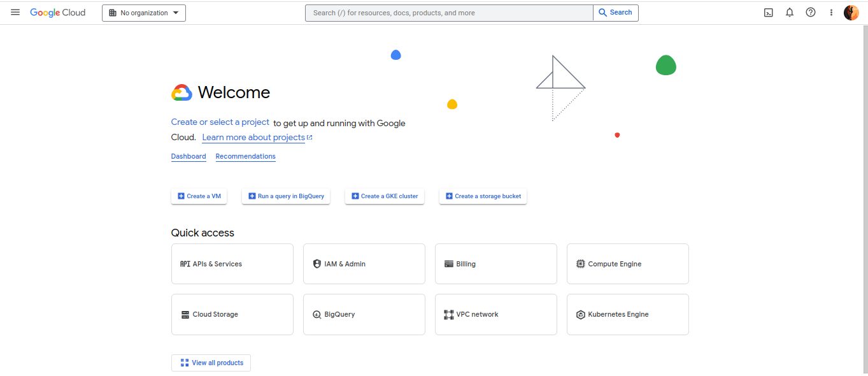868x376 pixels.
Task: Open Kubernetes Engine from quick access
Action: click(x=627, y=314)
